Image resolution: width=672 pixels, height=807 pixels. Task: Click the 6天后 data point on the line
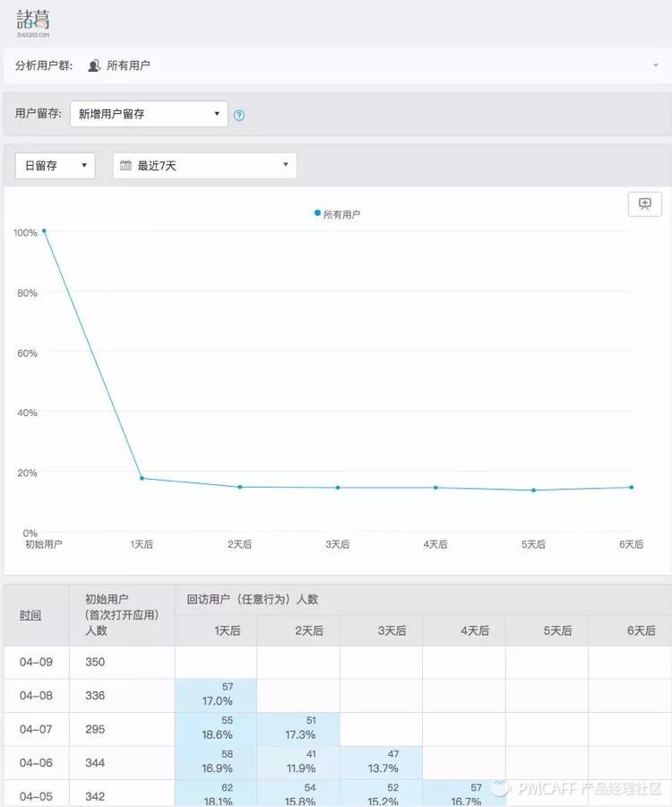[632, 487]
